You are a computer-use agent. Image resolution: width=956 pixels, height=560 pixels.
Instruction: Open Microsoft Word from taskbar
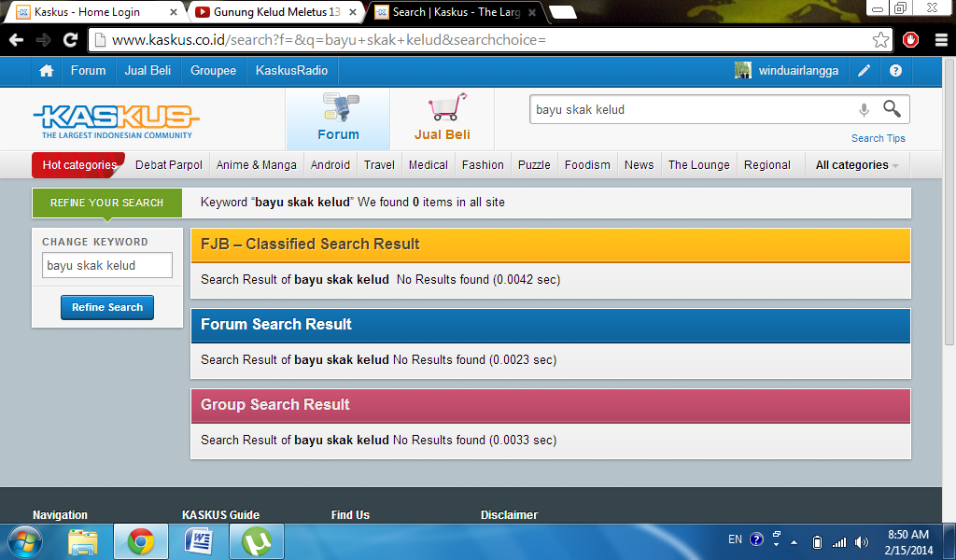[x=199, y=541]
